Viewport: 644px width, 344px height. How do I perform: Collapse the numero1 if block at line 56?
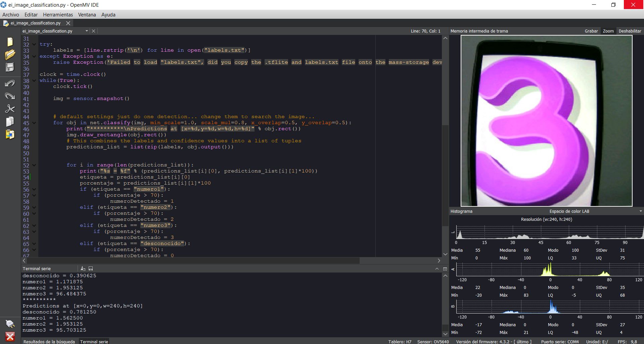34,189
